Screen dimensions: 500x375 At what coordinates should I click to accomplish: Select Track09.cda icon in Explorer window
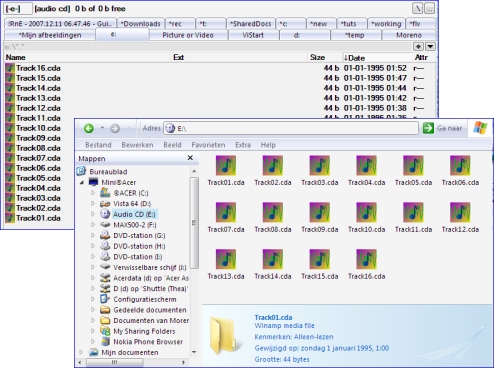(x=319, y=212)
